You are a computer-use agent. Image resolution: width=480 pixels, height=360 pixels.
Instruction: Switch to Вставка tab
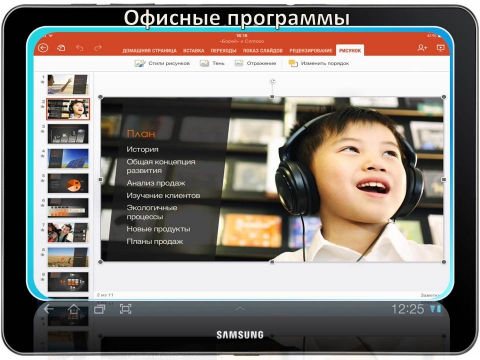point(194,51)
